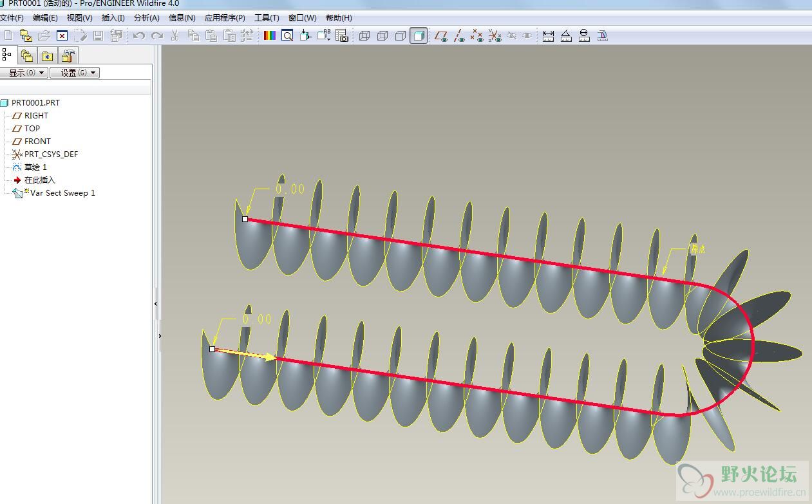Click the Paste Special icon

tap(229, 35)
